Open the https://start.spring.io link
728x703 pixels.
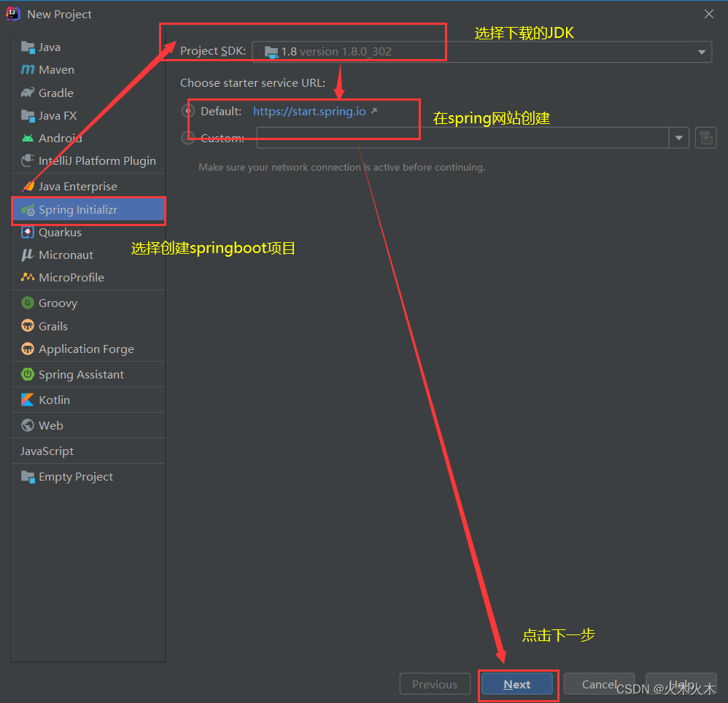(x=309, y=112)
